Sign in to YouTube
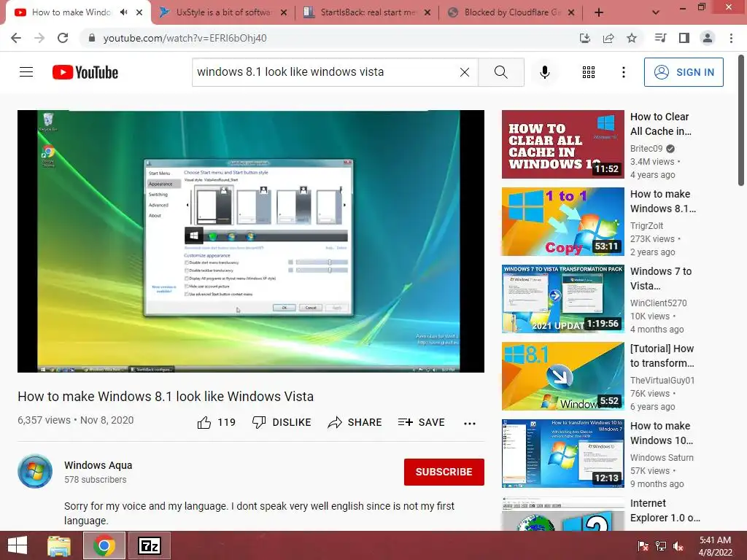Screen dimensions: 747x560 tap(684, 72)
